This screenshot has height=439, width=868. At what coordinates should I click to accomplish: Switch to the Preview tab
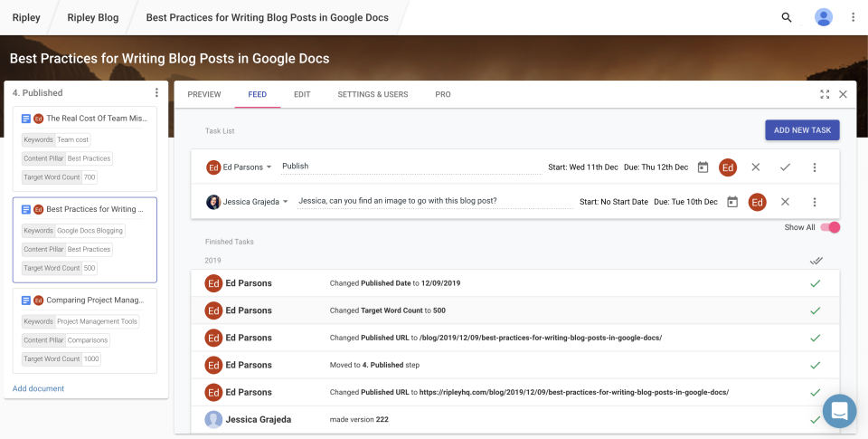(x=204, y=94)
